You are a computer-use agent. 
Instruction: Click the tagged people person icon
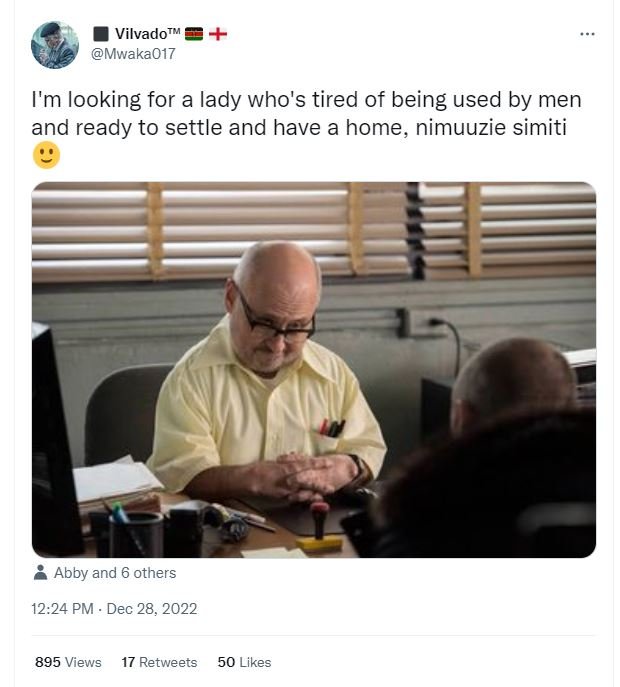(41, 573)
